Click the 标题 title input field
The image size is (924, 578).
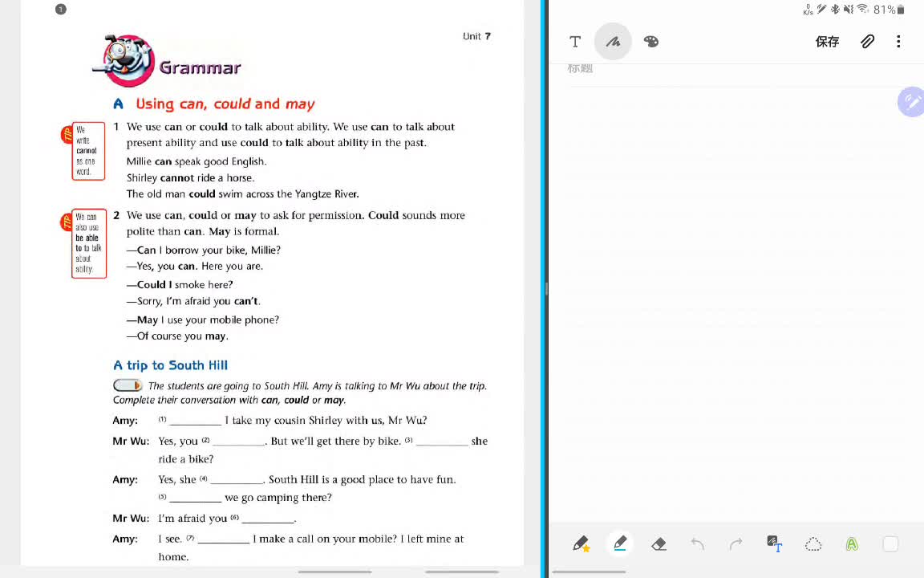click(735, 69)
